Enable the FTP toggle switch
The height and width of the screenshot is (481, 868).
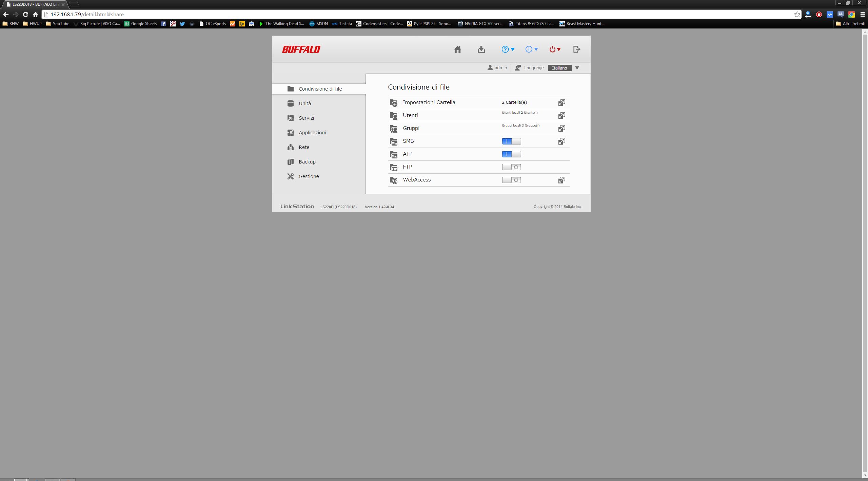[511, 167]
